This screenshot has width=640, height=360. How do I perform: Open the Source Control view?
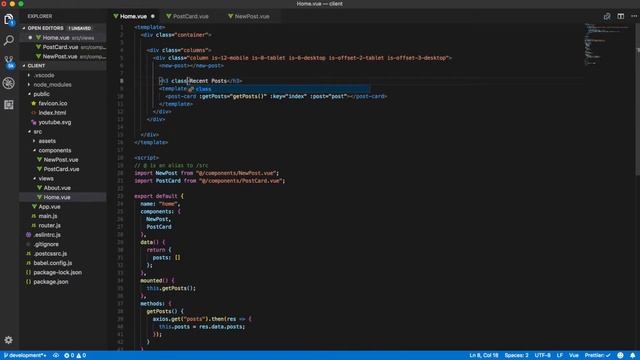9,62
